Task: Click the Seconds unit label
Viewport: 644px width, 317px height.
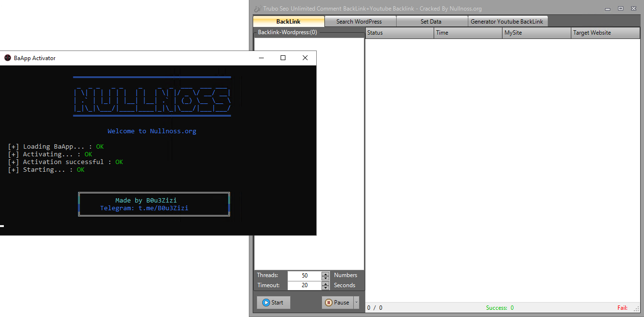Action: point(345,285)
